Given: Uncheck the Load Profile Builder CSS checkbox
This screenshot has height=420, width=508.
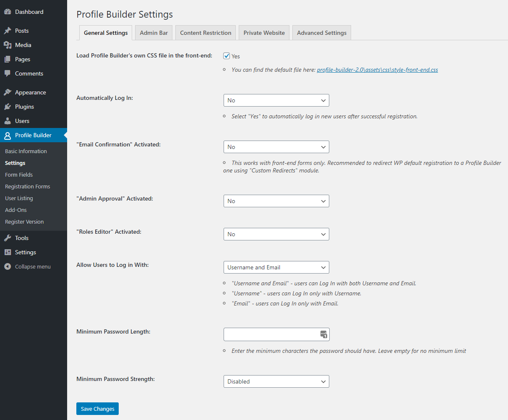Looking at the screenshot, I should 227,56.
